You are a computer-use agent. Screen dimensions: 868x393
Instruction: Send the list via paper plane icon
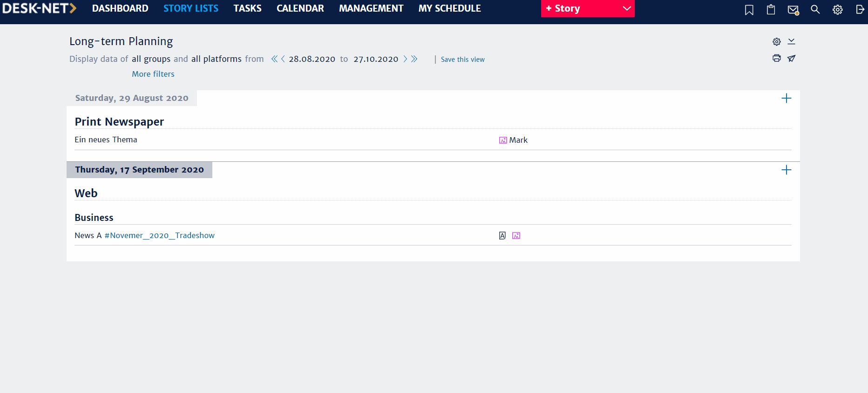click(791, 58)
